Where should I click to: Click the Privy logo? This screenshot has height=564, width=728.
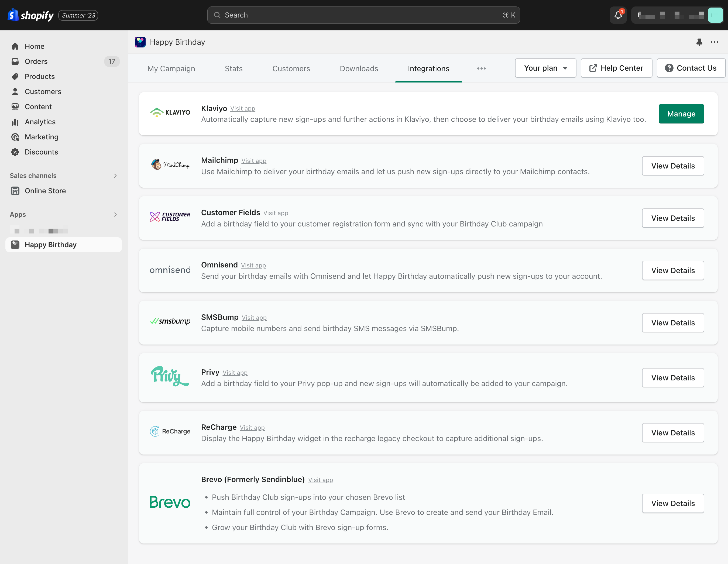(170, 376)
